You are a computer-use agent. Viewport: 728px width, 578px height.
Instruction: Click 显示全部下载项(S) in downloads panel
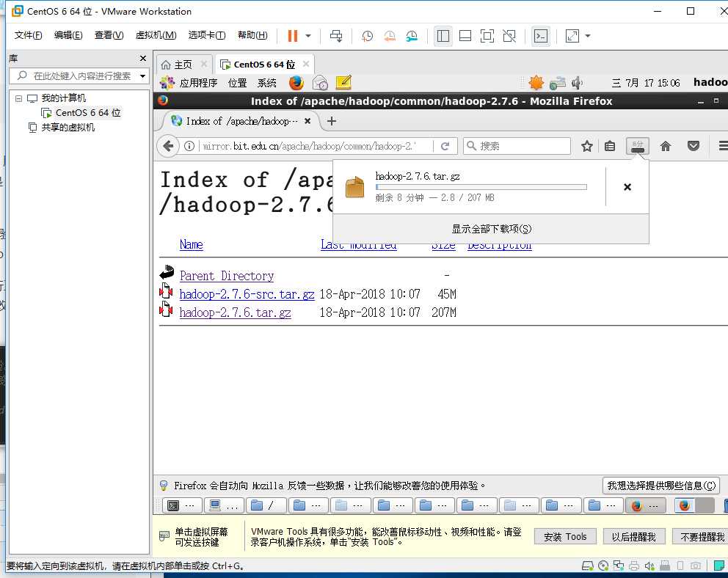coord(491,229)
